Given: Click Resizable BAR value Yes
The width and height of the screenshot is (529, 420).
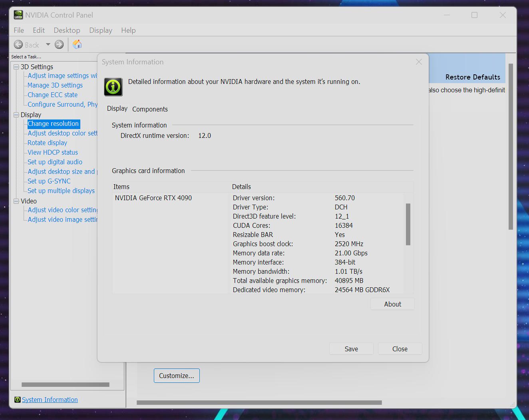Looking at the screenshot, I should coord(340,235).
